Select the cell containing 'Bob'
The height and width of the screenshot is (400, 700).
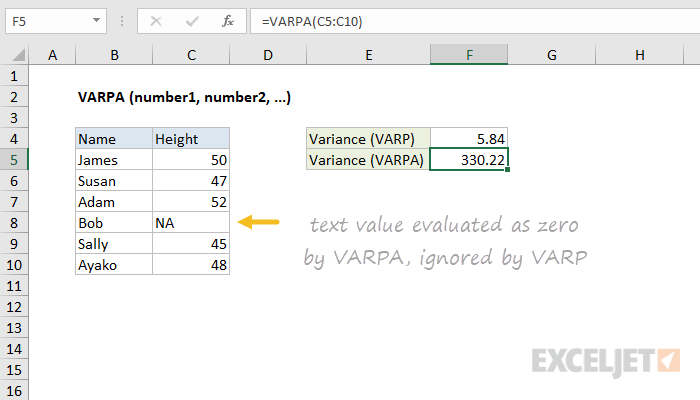pos(114,223)
